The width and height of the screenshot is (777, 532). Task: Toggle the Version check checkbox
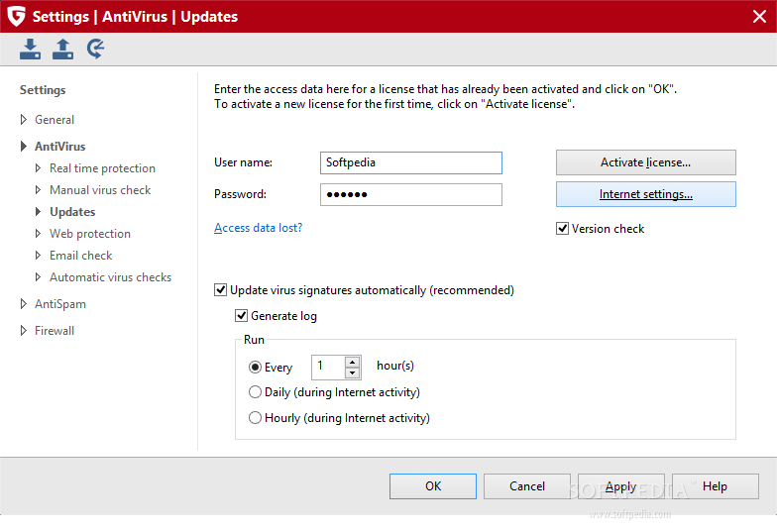click(x=562, y=228)
